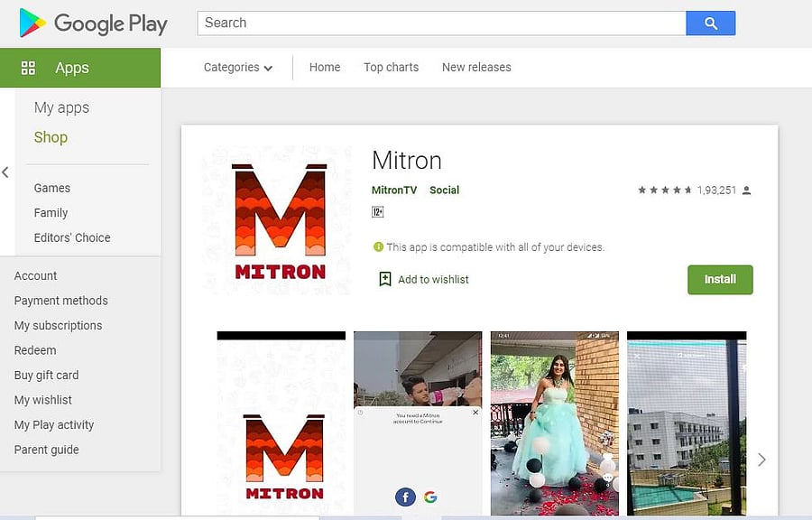The image size is (812, 520).
Task: Click the Add to wishlist bookmark icon
Action: point(385,279)
